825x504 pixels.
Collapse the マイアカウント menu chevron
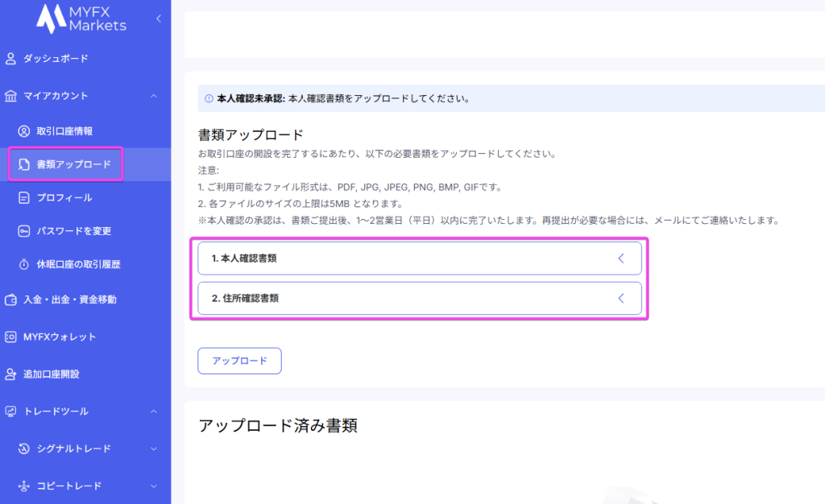click(154, 96)
